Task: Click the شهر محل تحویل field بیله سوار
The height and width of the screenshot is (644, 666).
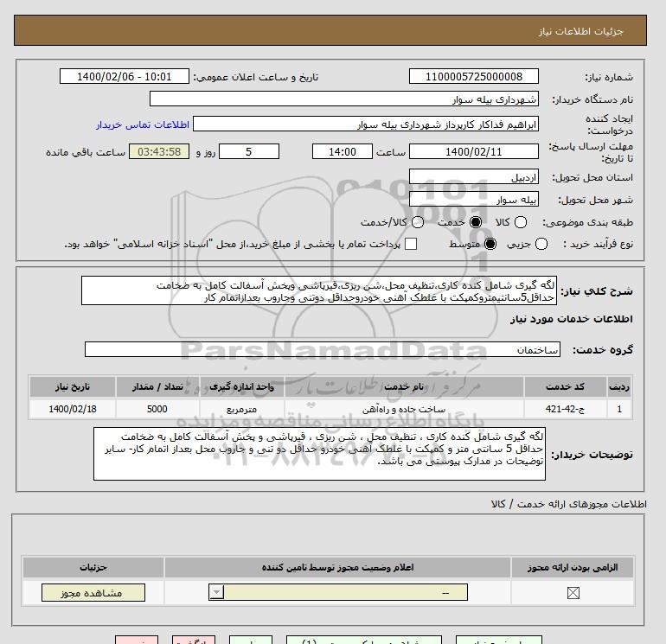Action: (x=474, y=199)
